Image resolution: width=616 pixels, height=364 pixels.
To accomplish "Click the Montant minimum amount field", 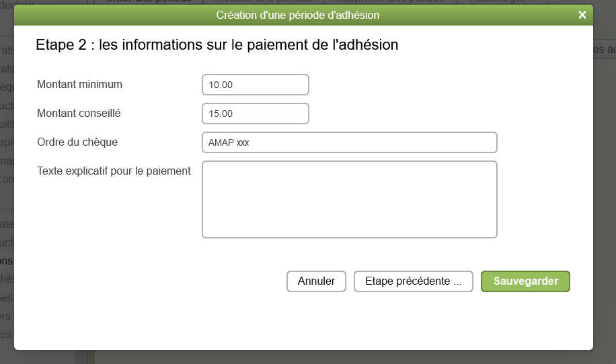I will [x=256, y=85].
